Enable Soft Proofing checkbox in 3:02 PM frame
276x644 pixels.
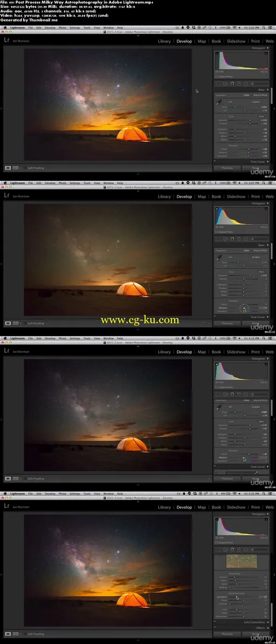point(25,168)
